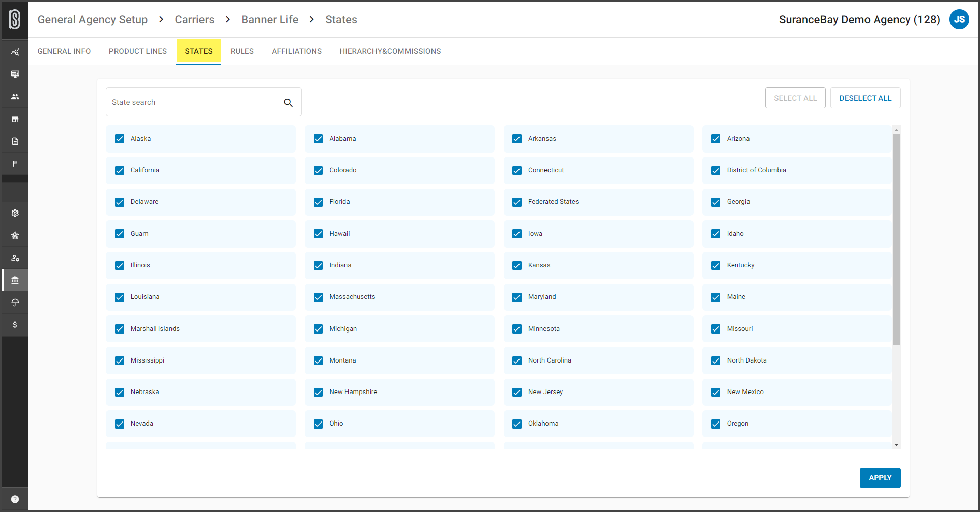Click the Select All button
Screen dimensions: 980x512
coord(795,98)
